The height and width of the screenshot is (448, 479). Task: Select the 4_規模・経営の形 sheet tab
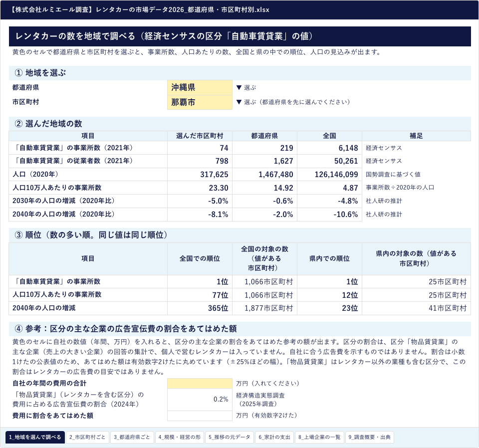tap(180, 437)
